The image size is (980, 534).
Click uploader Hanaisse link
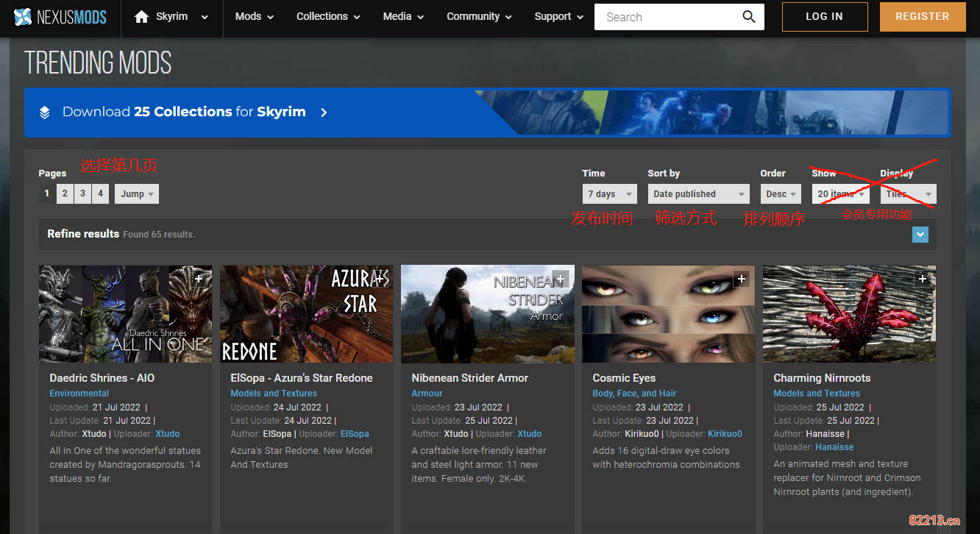[x=834, y=447]
